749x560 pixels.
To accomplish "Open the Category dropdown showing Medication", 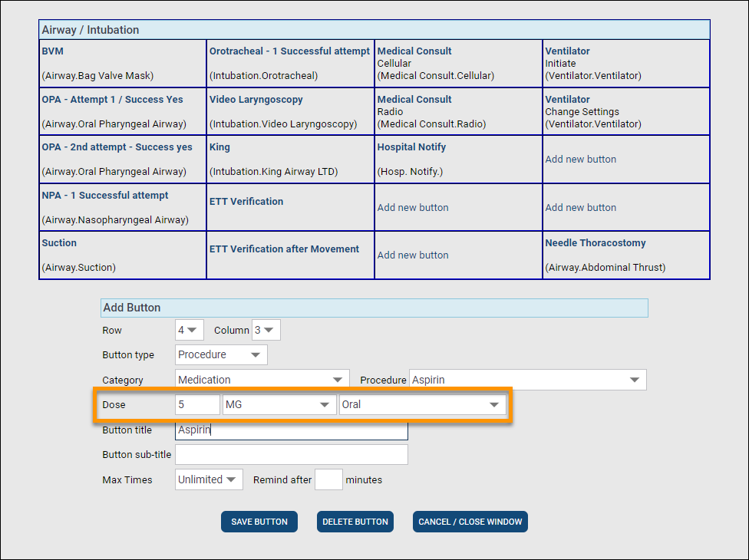I will click(262, 380).
